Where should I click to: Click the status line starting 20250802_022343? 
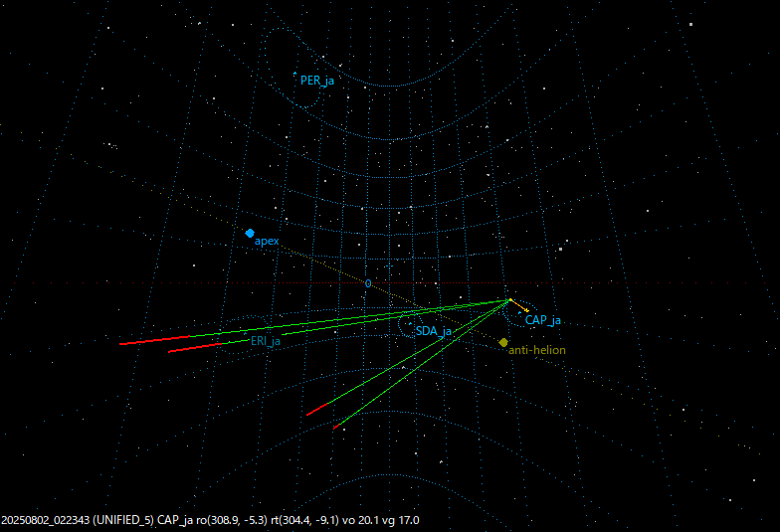click(x=210, y=520)
